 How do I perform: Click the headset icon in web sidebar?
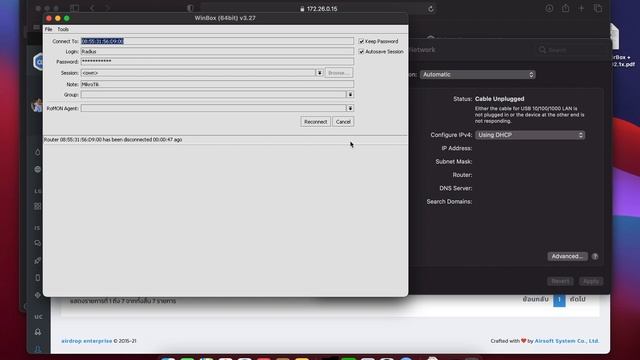[x=38, y=332]
